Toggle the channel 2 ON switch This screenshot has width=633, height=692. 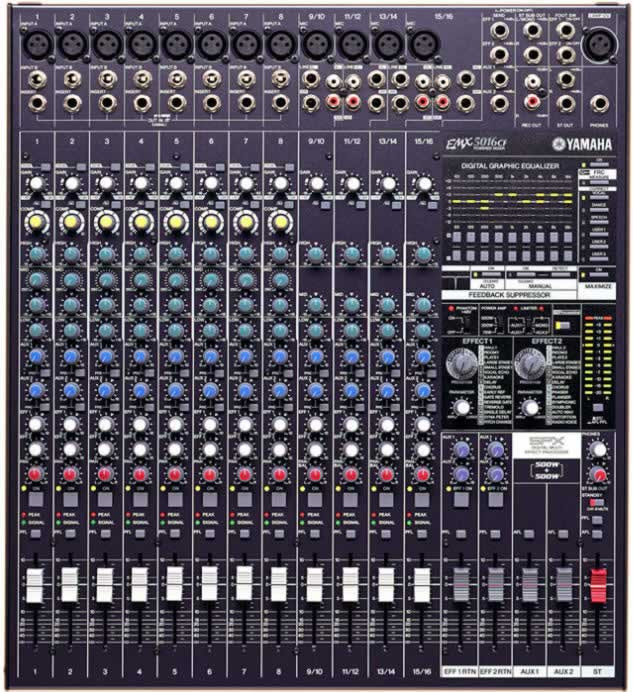click(70, 496)
